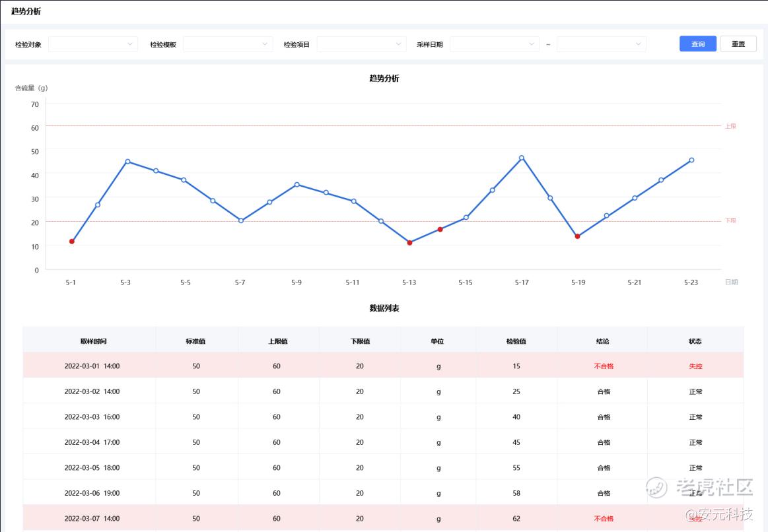Screen dimensions: 768x532
Task: Click the 5-11 x-axis label
Action: pyautogui.click(x=353, y=283)
